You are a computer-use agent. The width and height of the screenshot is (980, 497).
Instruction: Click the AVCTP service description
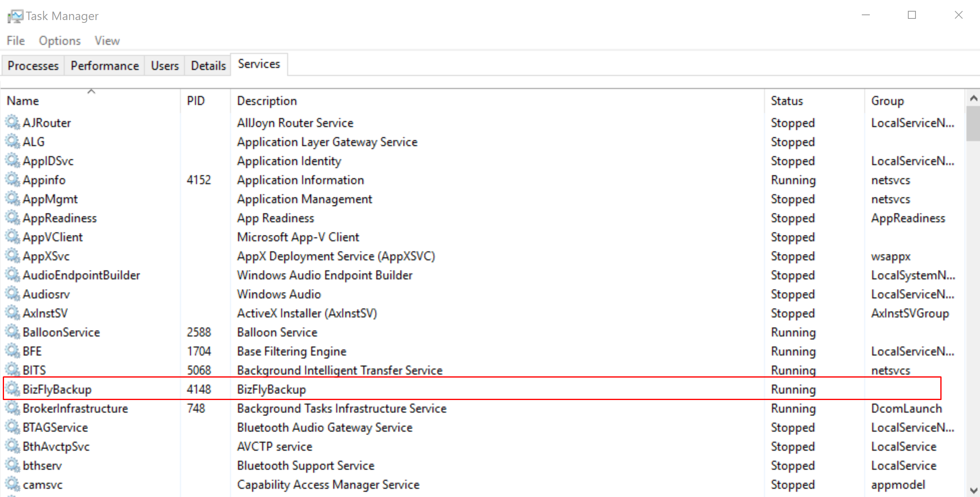pos(274,446)
